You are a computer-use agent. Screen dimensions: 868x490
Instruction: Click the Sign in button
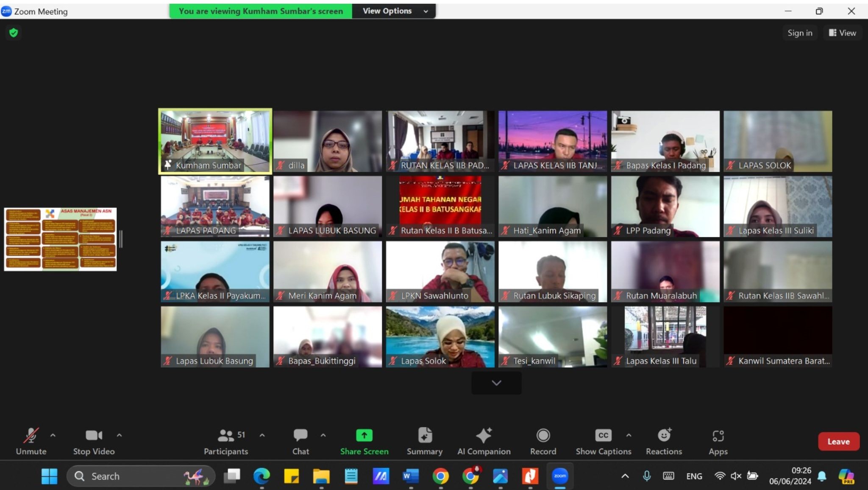800,33
